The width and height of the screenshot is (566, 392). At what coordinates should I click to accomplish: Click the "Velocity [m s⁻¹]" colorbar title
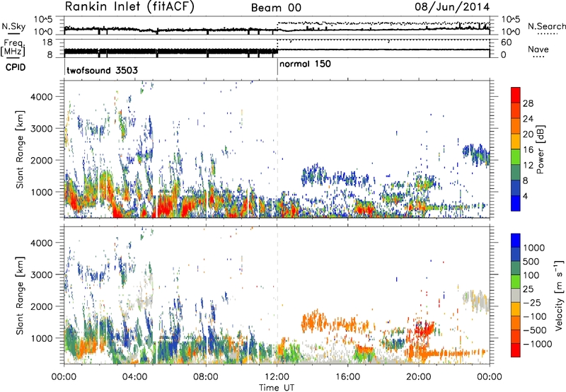559,295
